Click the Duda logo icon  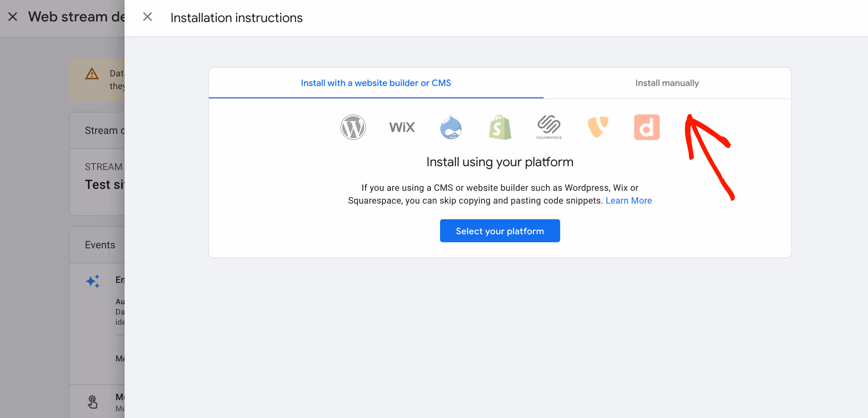coord(647,127)
